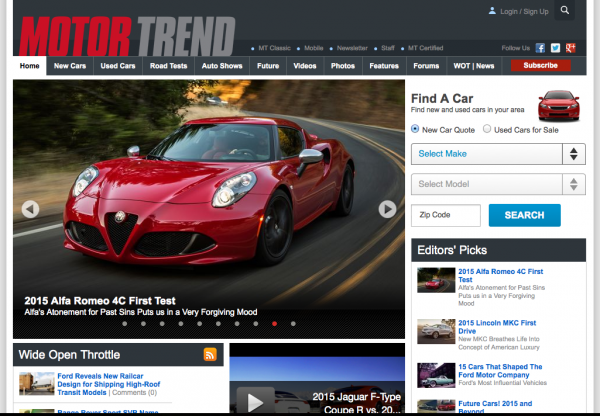Open the New Cars menu
The height and width of the screenshot is (416, 600).
70,66
